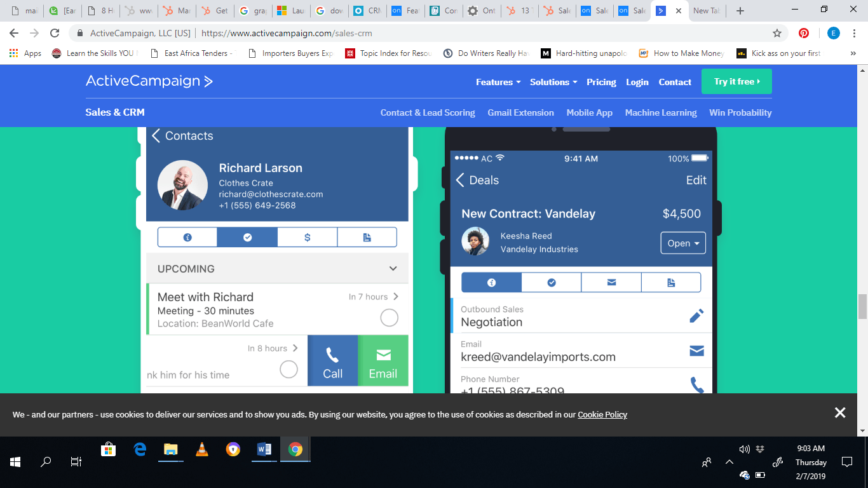Click Login link
The height and width of the screenshot is (488, 868).
tap(637, 82)
